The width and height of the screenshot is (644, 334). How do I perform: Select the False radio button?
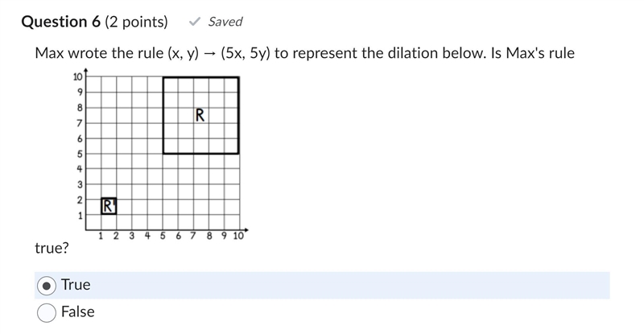[x=47, y=312]
